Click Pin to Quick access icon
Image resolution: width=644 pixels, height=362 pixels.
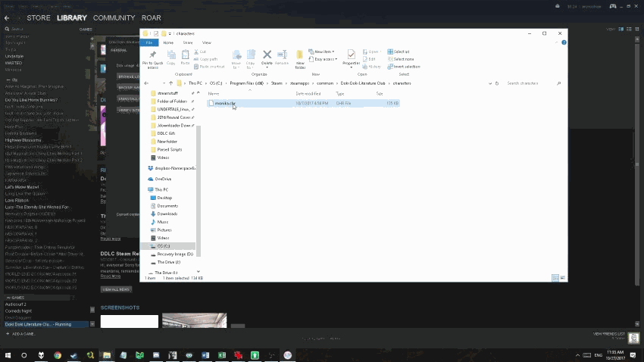153,55
